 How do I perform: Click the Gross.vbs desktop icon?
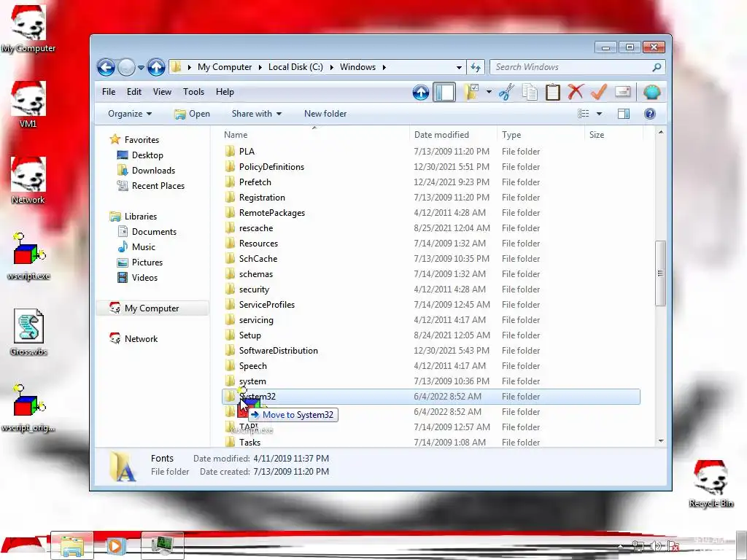(28, 332)
